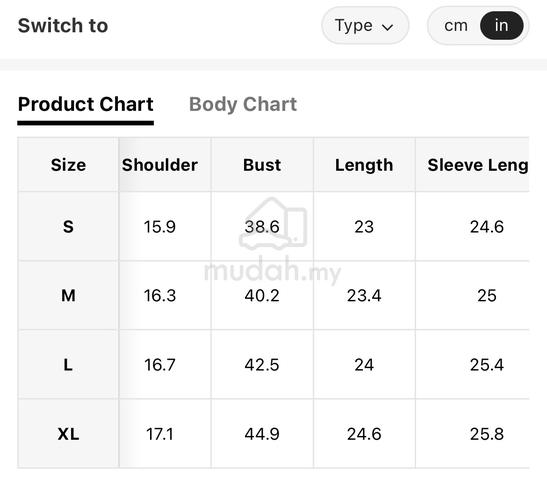The height and width of the screenshot is (480, 547).
Task: Click the Size column header
Action: 68,165
